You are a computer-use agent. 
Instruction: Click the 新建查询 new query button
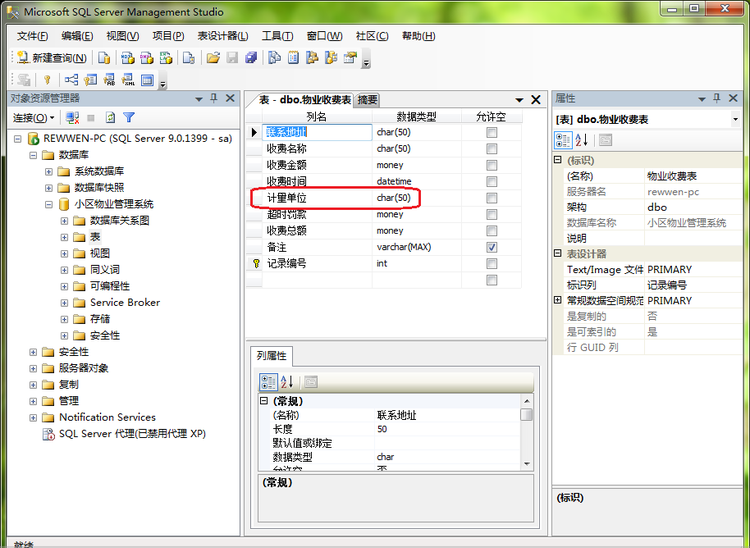point(52,58)
